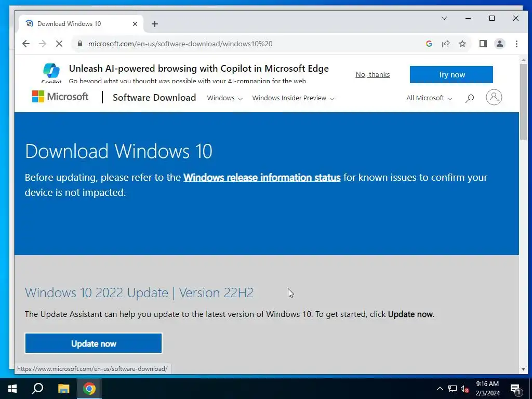
Task: View site information via the lock icon
Action: (79, 44)
